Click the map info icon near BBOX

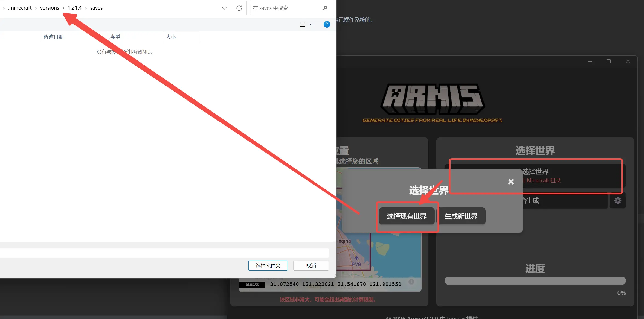click(x=411, y=282)
